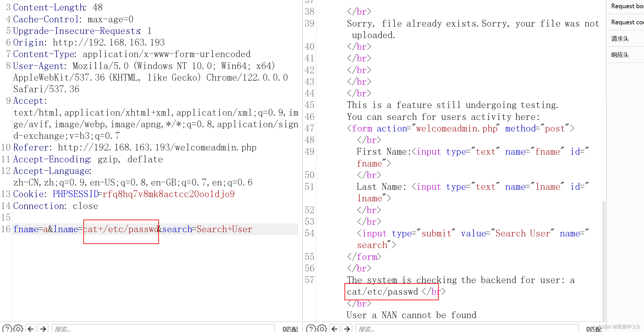Screen dimensions: 644x332
Task: Click the Origin header line
Action: (89, 42)
